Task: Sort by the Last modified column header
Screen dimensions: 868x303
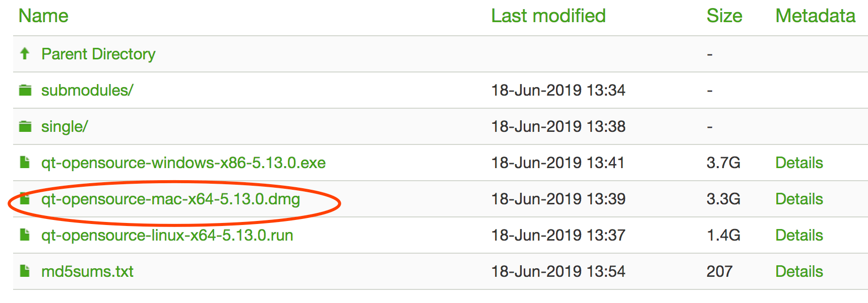Action: point(548,16)
